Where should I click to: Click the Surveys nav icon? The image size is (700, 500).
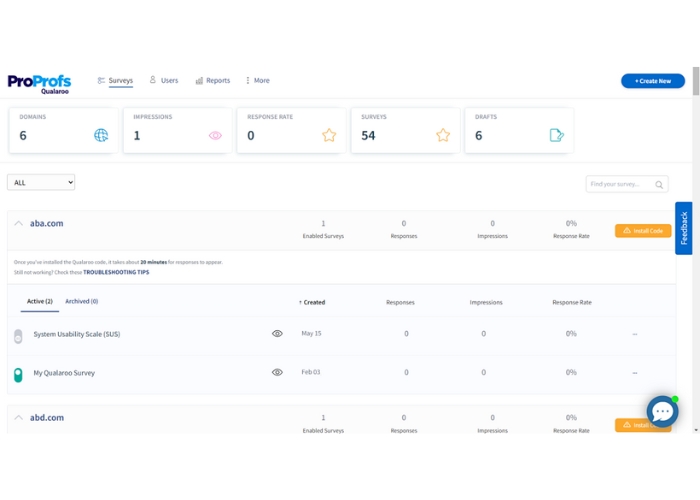(101, 80)
